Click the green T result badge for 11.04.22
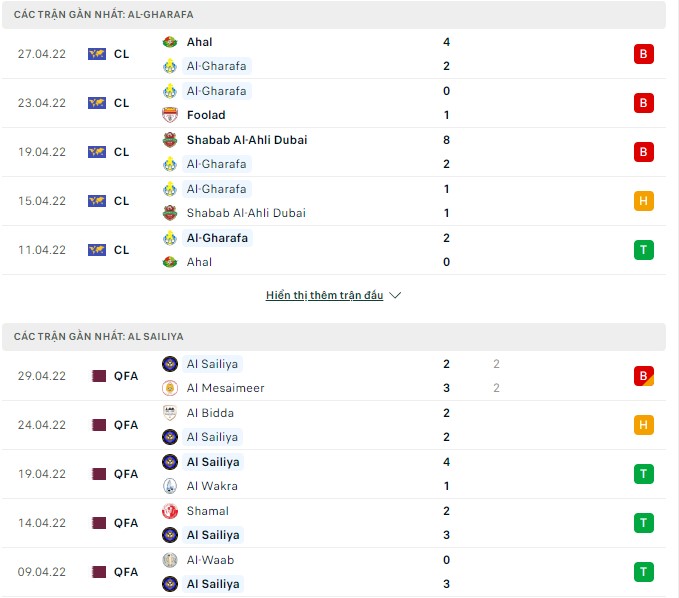 (644, 250)
